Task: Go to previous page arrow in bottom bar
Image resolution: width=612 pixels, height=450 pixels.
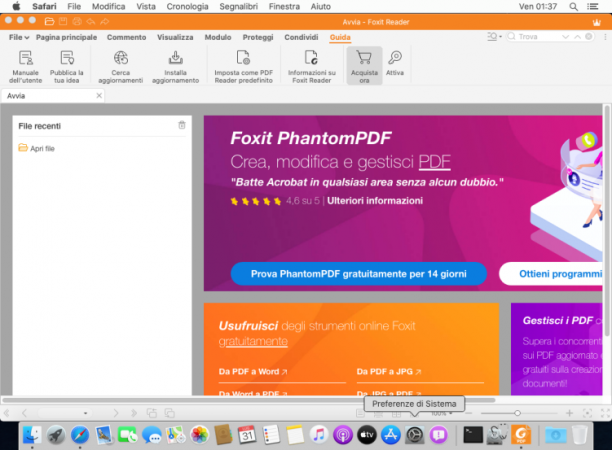Action: click(24, 413)
